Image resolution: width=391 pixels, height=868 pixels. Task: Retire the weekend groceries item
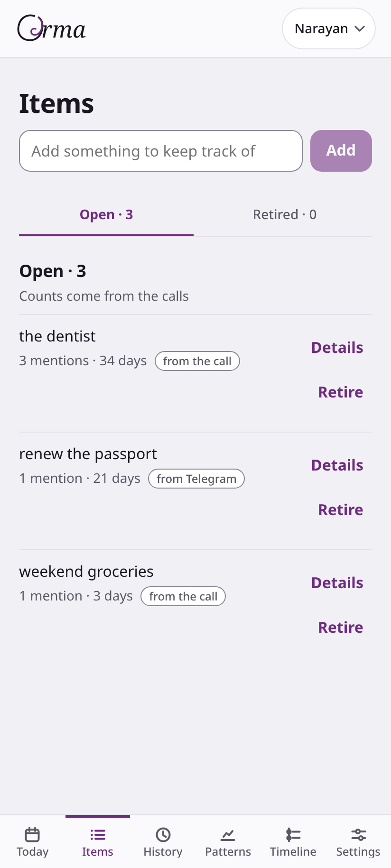341,628
